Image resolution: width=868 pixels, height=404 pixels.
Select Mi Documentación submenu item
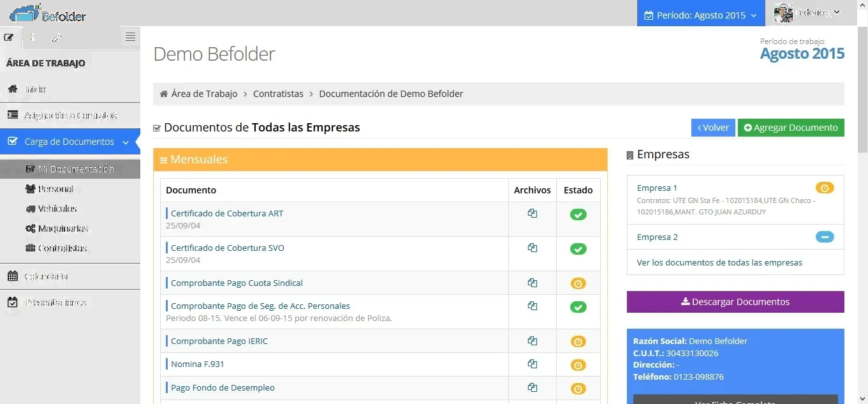pos(70,169)
